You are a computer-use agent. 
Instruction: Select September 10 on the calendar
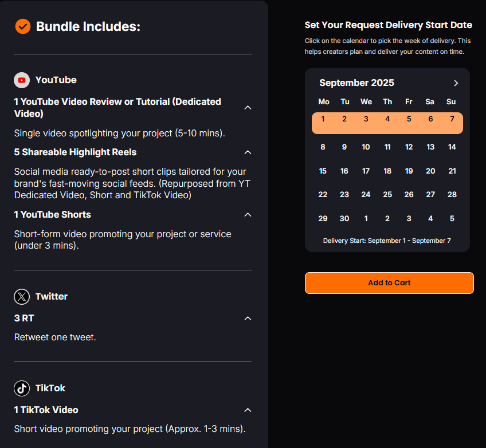(366, 147)
